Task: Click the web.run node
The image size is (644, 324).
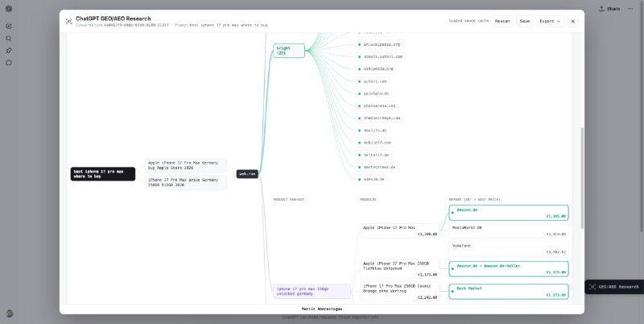Action: [247, 174]
